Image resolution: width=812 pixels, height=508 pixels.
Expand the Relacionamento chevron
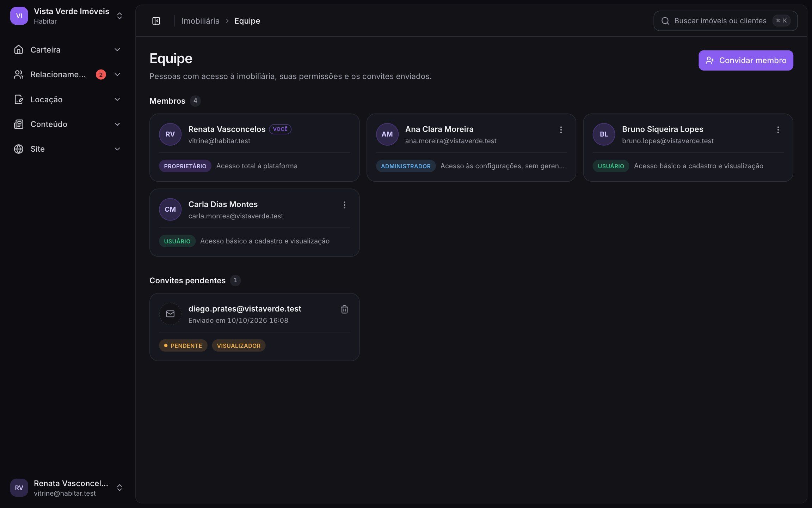[x=117, y=74]
